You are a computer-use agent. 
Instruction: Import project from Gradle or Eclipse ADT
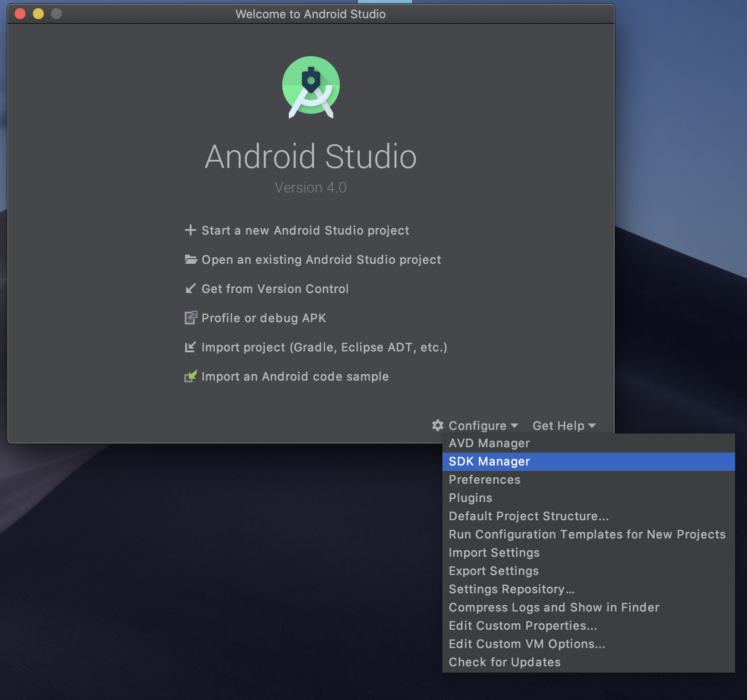click(324, 347)
